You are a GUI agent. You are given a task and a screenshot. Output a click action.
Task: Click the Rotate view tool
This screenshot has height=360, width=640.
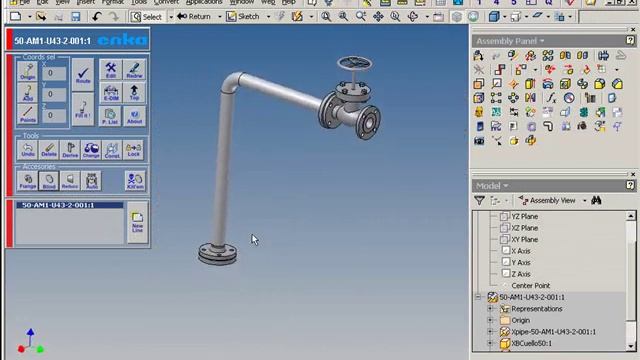click(x=413, y=16)
